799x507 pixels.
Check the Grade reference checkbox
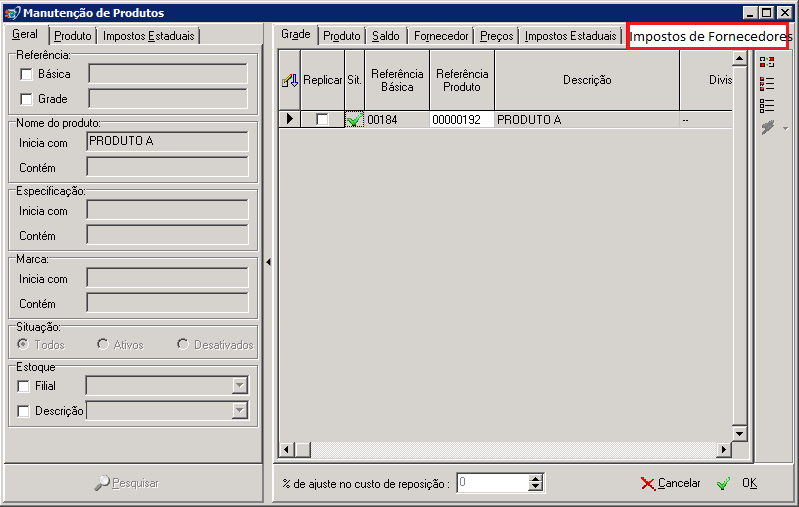26,99
